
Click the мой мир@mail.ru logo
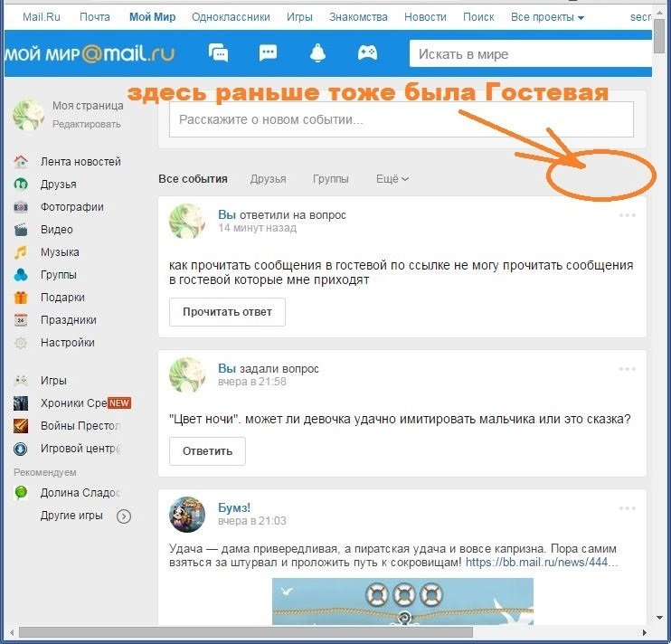point(90,54)
